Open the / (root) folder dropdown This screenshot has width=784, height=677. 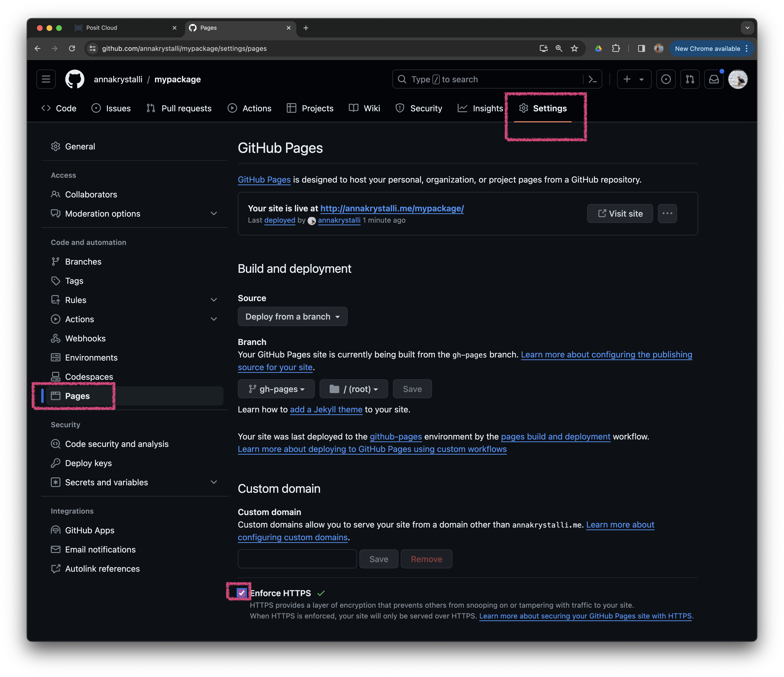pyautogui.click(x=354, y=389)
